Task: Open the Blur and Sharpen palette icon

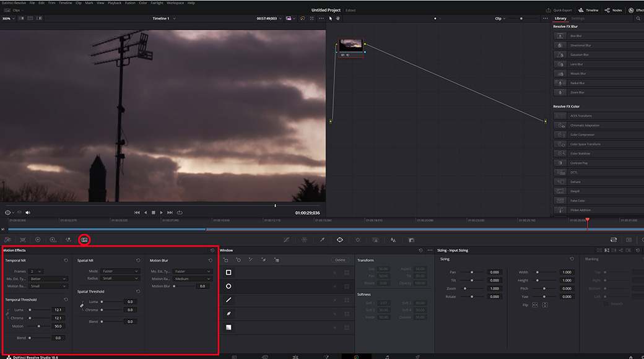Action: 393,240
